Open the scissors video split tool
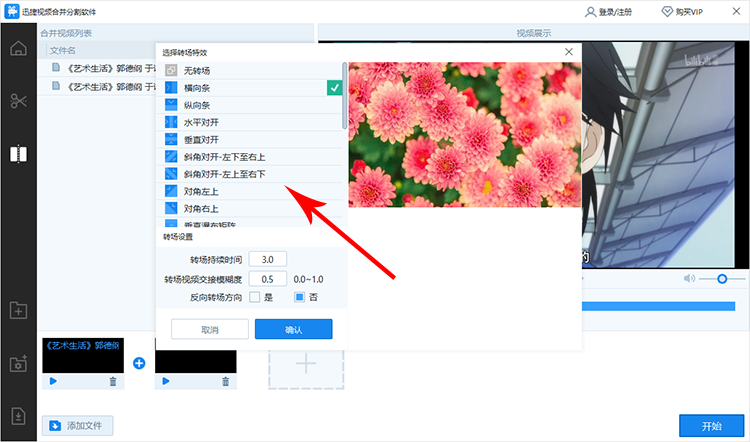The height and width of the screenshot is (442, 750). tap(18, 100)
